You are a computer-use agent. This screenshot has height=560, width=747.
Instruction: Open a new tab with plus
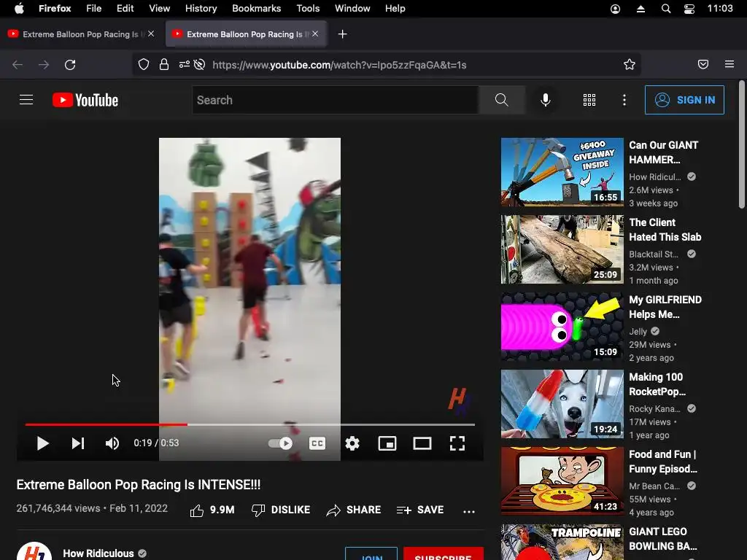click(343, 34)
